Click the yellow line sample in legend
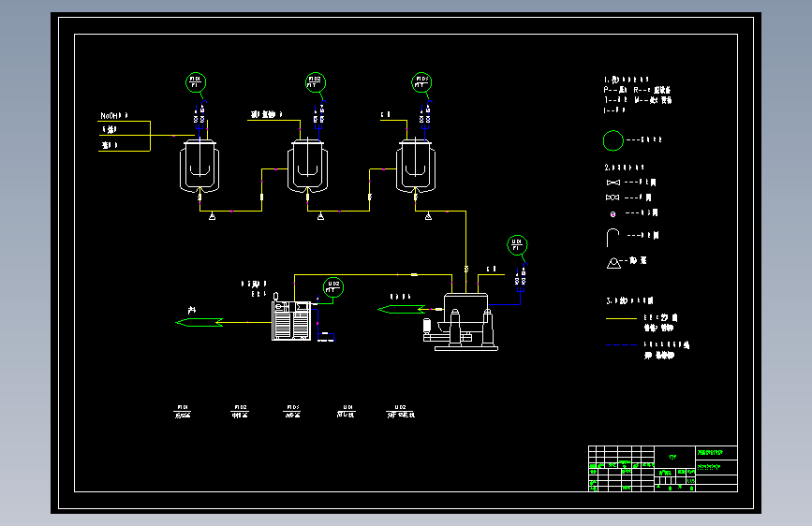The width and height of the screenshot is (812, 526). coord(621,318)
